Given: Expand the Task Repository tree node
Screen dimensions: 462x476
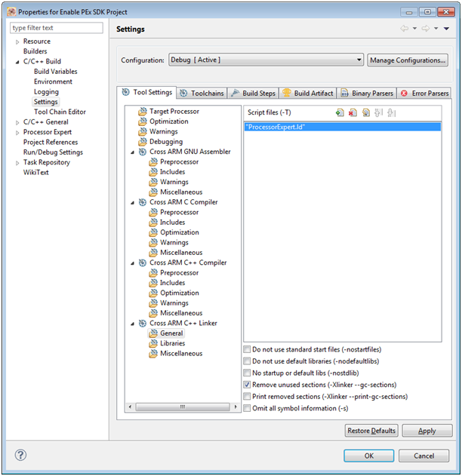Looking at the screenshot, I should click(x=17, y=163).
